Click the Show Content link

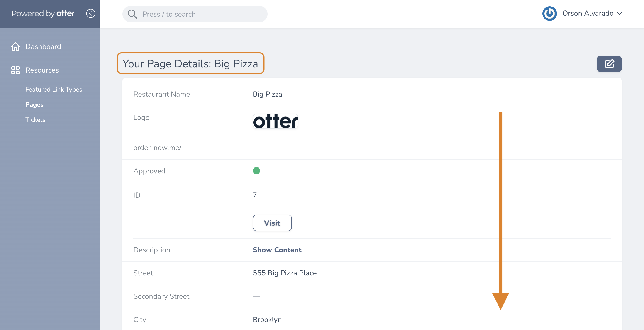[277, 250]
